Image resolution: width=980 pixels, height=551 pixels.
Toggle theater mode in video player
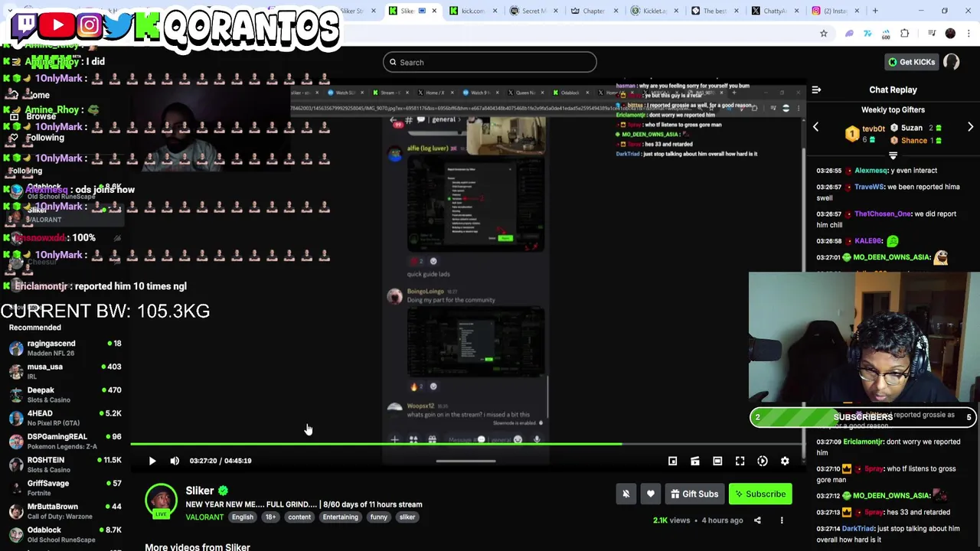(717, 461)
